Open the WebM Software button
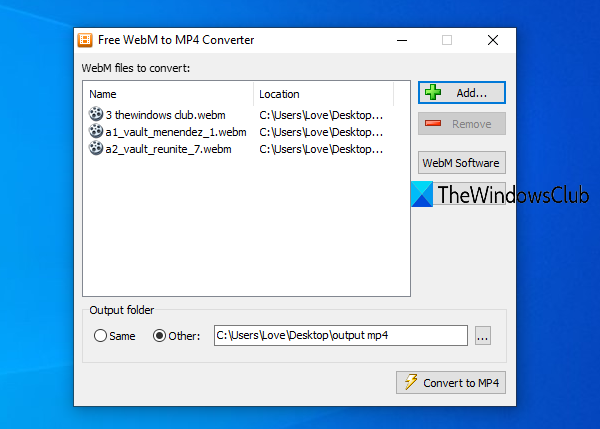Image resolution: width=600 pixels, height=429 pixels. [x=461, y=163]
